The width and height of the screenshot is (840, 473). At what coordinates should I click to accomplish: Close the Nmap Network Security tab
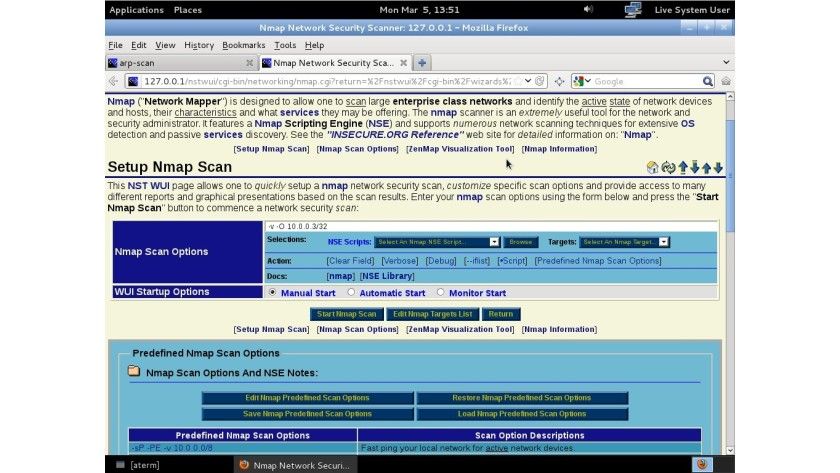click(403, 63)
